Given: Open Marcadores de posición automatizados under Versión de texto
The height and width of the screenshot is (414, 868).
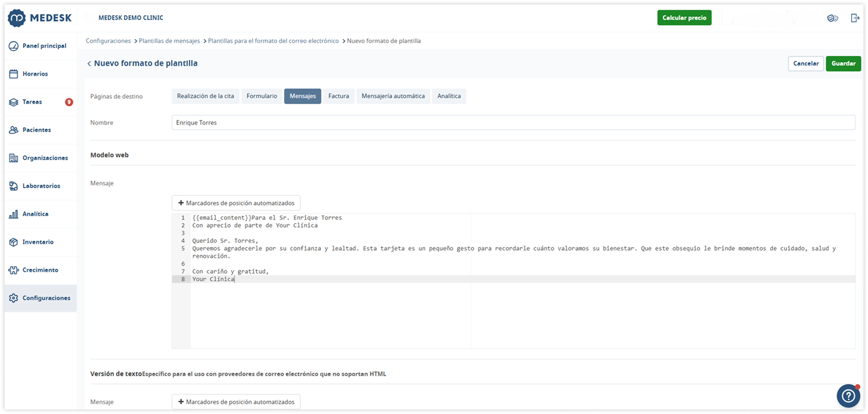Looking at the screenshot, I should point(236,402).
